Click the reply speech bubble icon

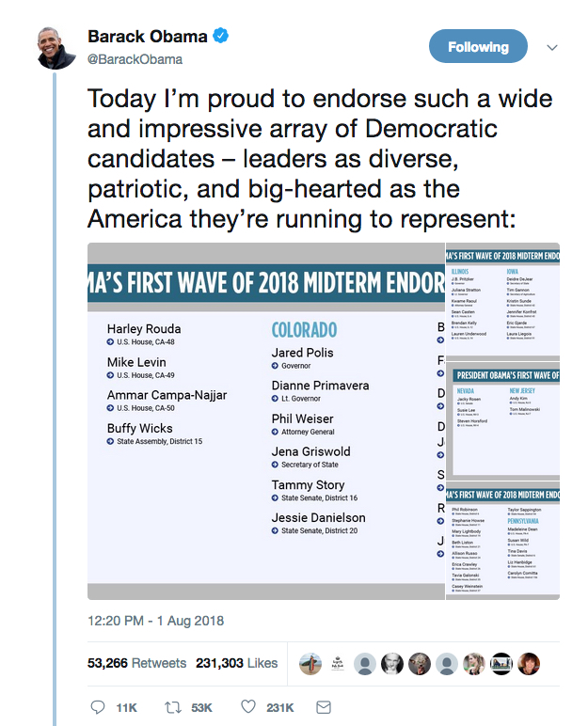click(98, 706)
